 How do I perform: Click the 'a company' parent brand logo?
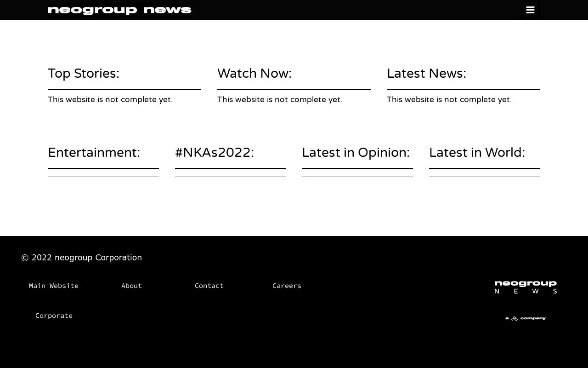pos(526,318)
